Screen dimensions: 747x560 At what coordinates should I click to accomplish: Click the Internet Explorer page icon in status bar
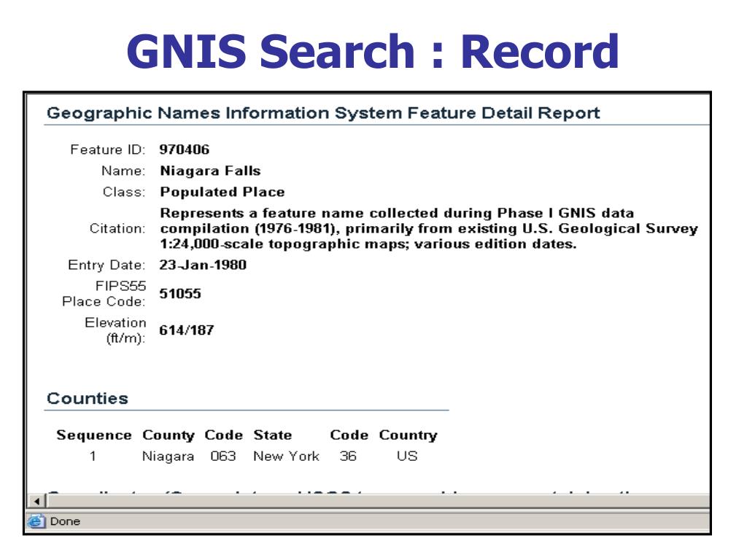coord(36,521)
